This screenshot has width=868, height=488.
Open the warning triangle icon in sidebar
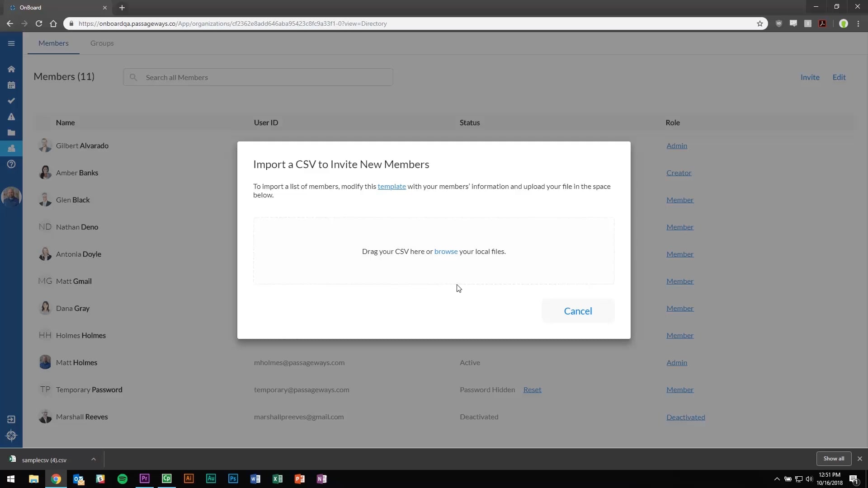click(x=11, y=117)
